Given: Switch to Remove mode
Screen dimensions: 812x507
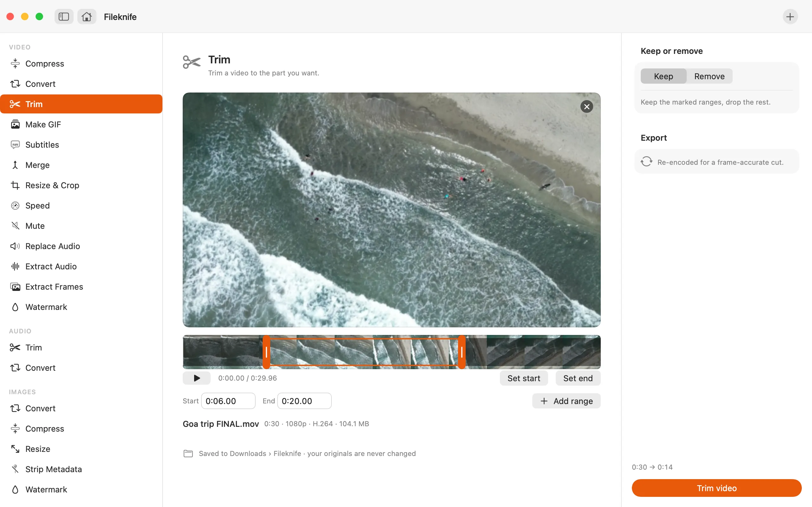Looking at the screenshot, I should (x=709, y=76).
